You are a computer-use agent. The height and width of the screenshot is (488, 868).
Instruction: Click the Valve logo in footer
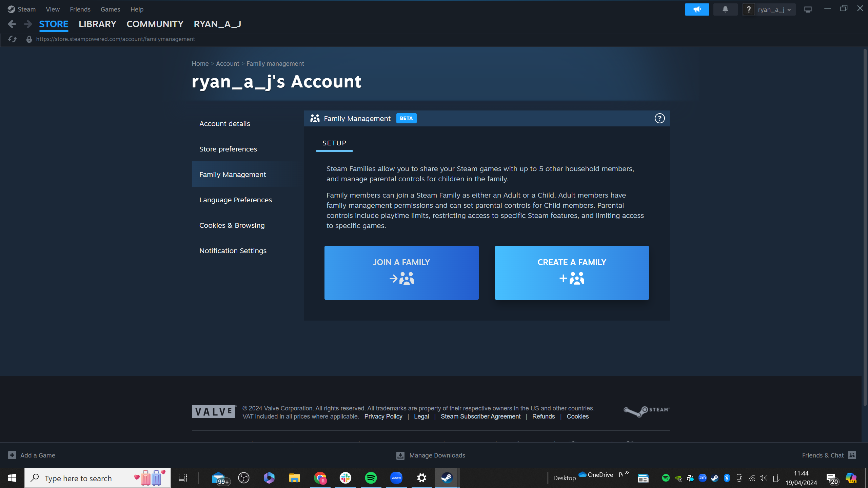[x=214, y=412]
